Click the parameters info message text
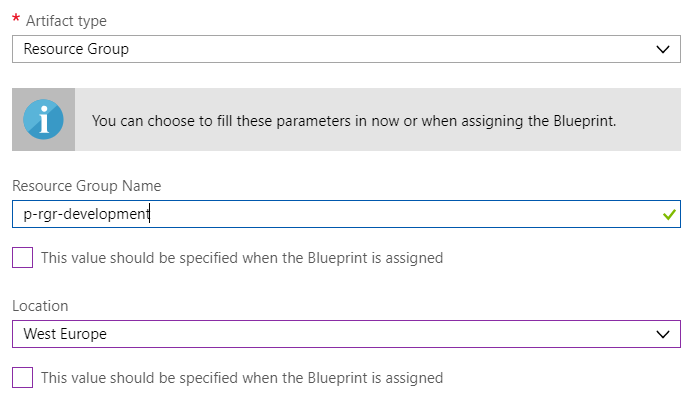 click(353, 121)
